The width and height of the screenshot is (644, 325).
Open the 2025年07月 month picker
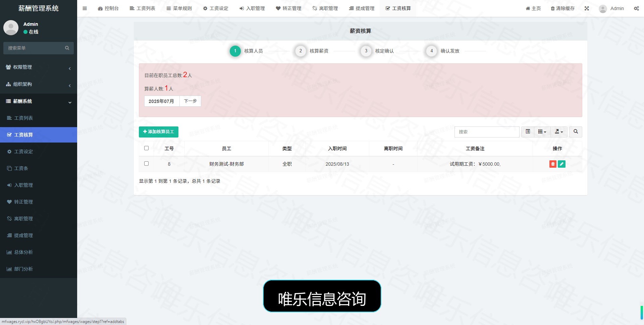[x=162, y=101]
